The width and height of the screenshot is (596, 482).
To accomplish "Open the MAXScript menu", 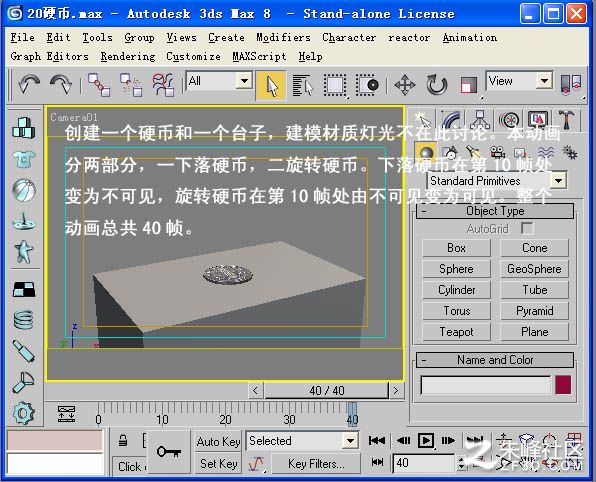I will (259, 56).
